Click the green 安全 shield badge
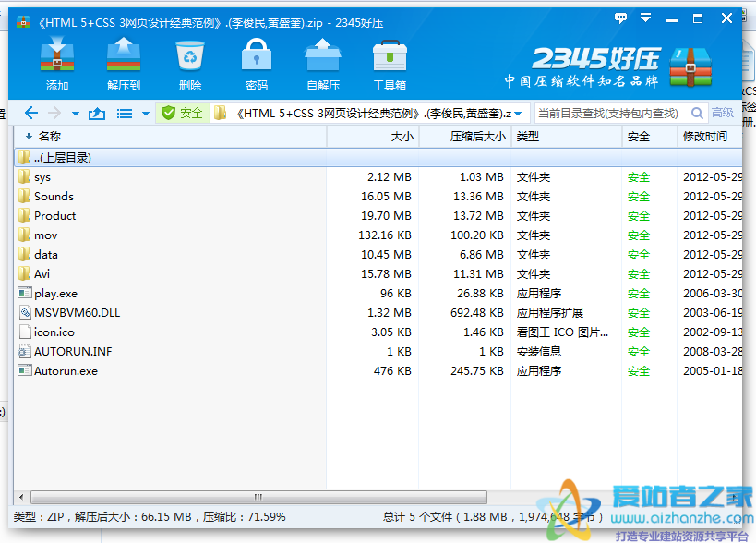 (182, 113)
